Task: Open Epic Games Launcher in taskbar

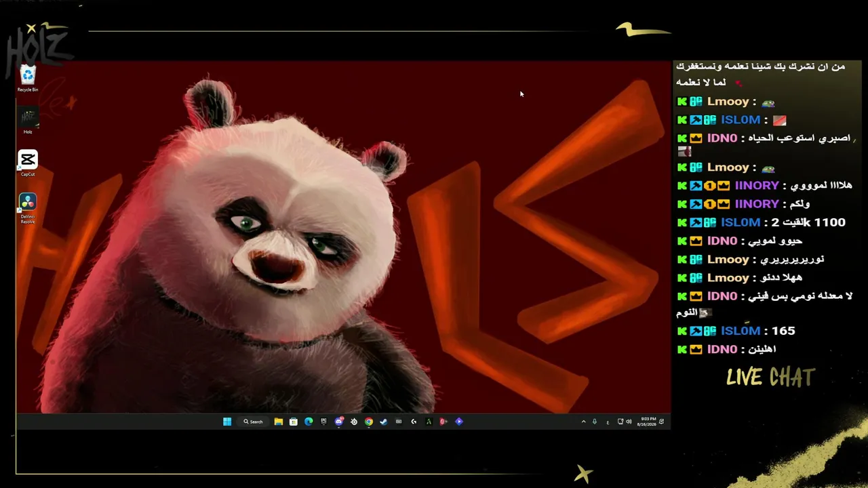Action: coord(323,422)
